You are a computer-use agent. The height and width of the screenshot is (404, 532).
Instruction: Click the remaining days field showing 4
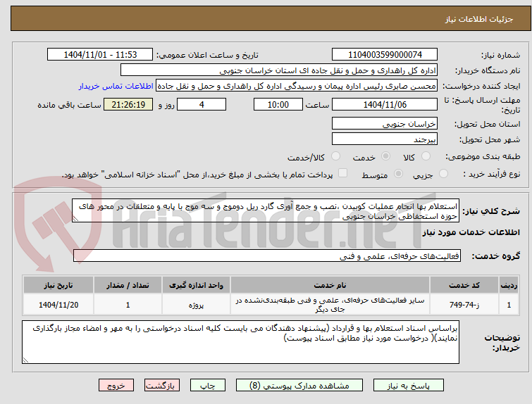[202, 104]
